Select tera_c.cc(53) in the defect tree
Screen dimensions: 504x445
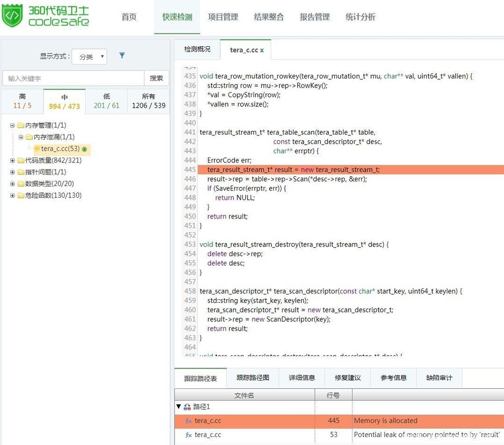(60, 149)
